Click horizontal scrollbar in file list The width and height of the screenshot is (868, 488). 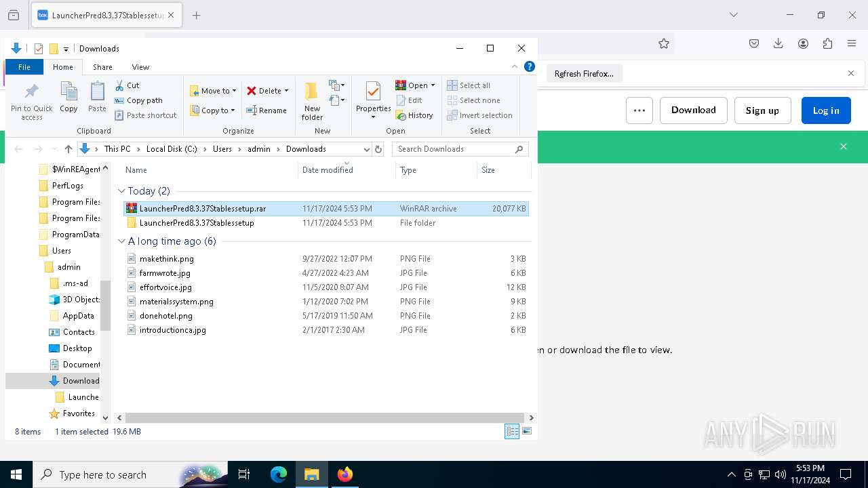[325, 418]
